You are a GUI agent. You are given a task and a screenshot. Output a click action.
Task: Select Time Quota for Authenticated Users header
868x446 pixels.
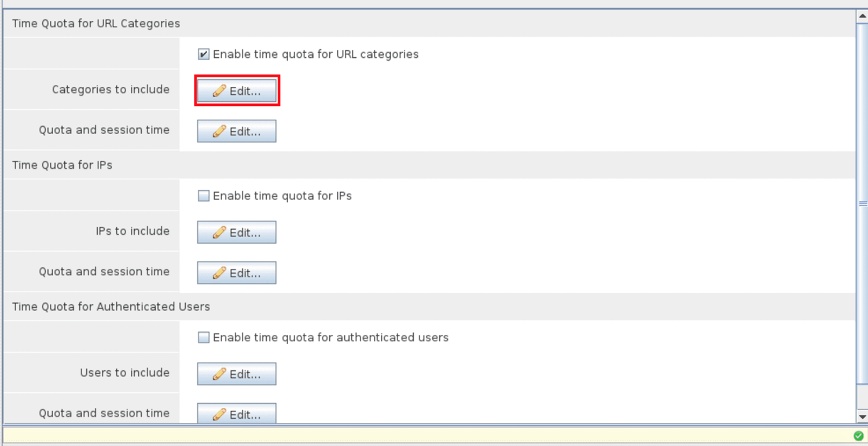point(111,307)
